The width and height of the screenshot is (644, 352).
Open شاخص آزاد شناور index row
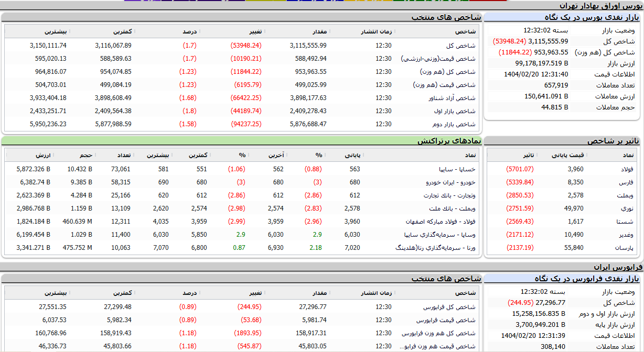(x=452, y=98)
